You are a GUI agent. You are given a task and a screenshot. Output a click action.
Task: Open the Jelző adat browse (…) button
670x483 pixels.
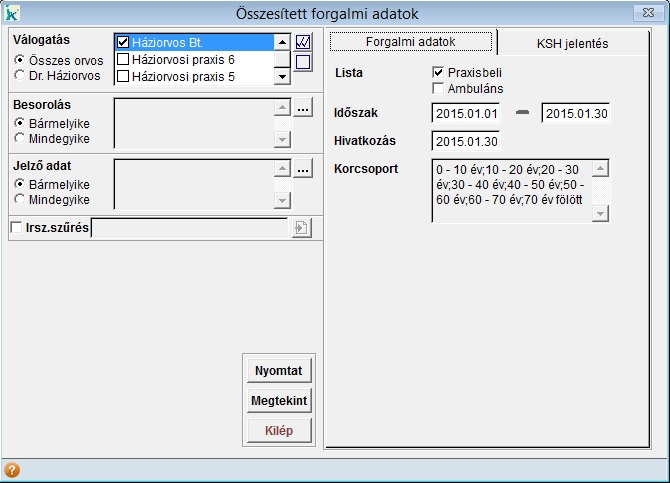coord(303,170)
